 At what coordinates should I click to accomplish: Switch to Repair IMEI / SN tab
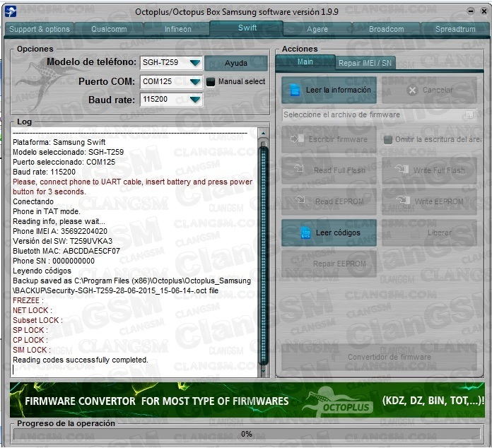[365, 63]
